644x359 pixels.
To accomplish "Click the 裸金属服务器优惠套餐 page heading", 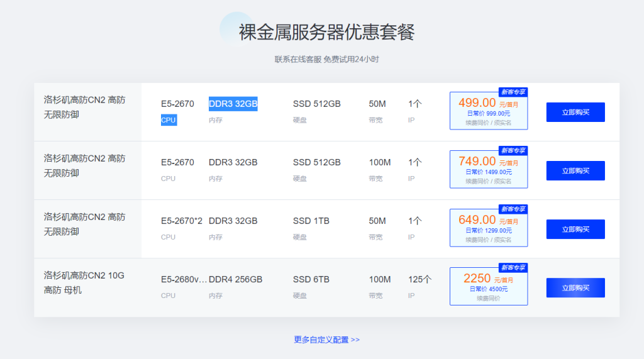I will pos(326,32).
